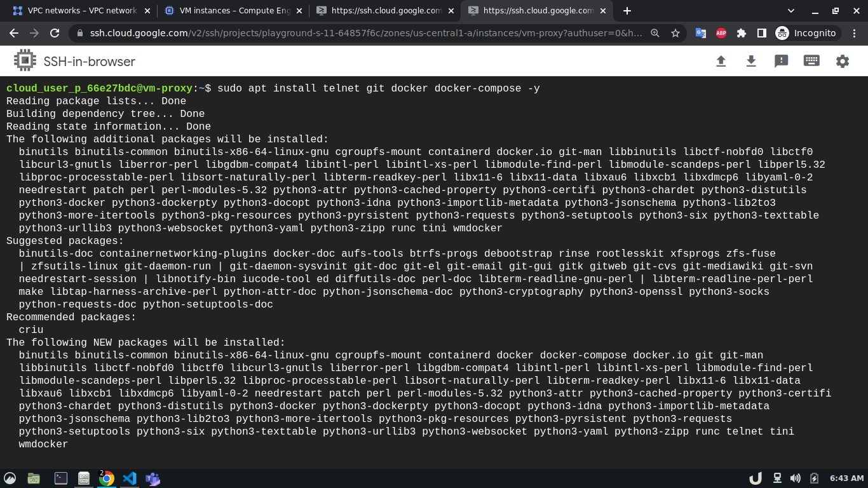Click 'Reading package lists... Done' line
Screen dimensions: 868x488
(x=96, y=101)
